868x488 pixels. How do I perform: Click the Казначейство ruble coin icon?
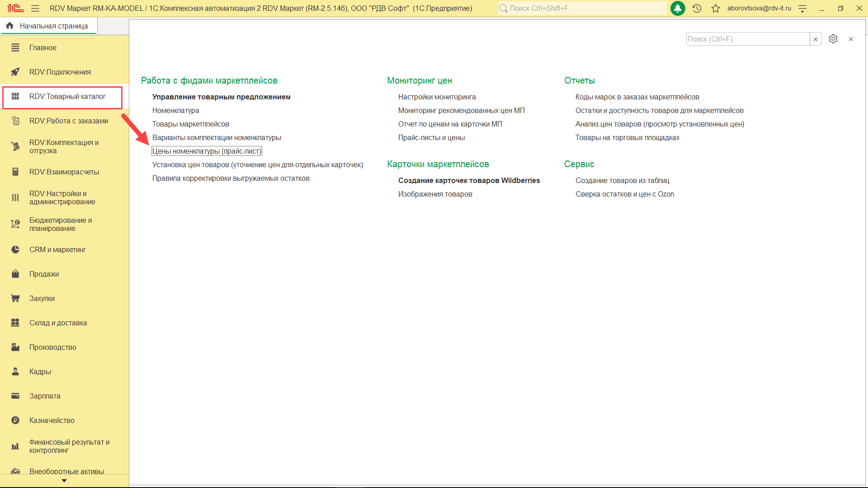(x=15, y=420)
